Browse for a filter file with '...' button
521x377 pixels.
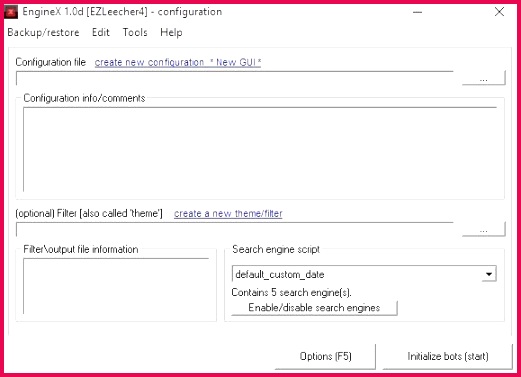[484, 229]
